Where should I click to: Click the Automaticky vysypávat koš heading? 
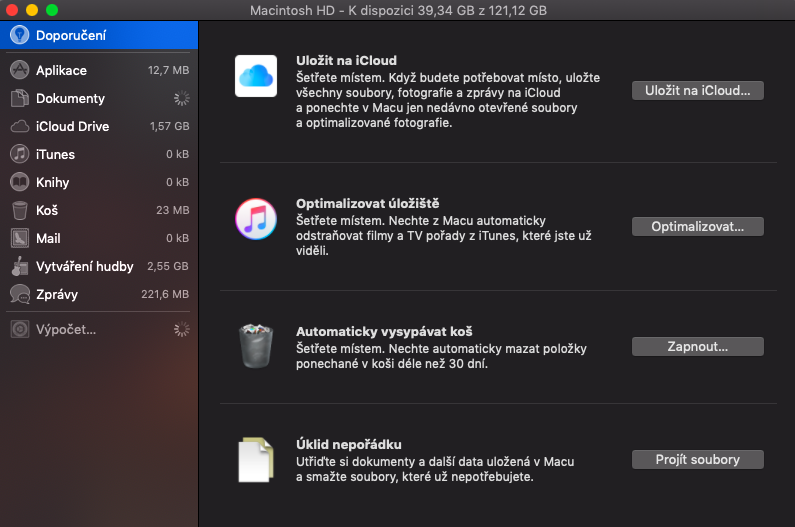point(384,331)
